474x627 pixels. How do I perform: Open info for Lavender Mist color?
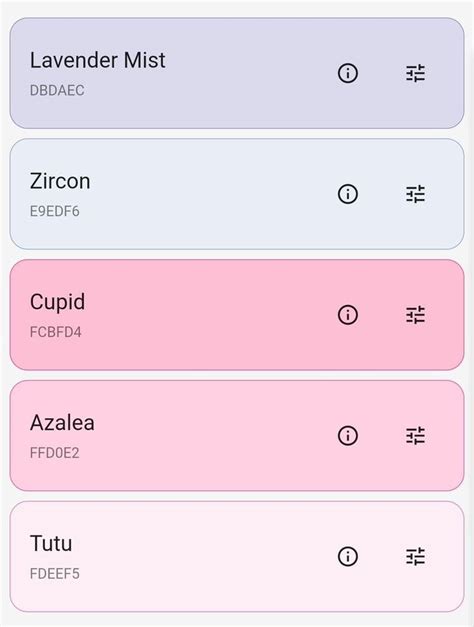coord(348,73)
